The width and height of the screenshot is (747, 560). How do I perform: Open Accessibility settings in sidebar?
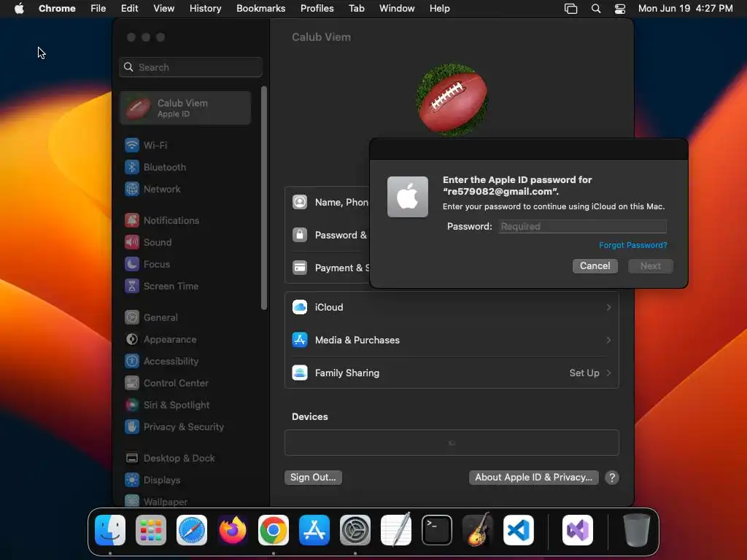pyautogui.click(x=161, y=362)
